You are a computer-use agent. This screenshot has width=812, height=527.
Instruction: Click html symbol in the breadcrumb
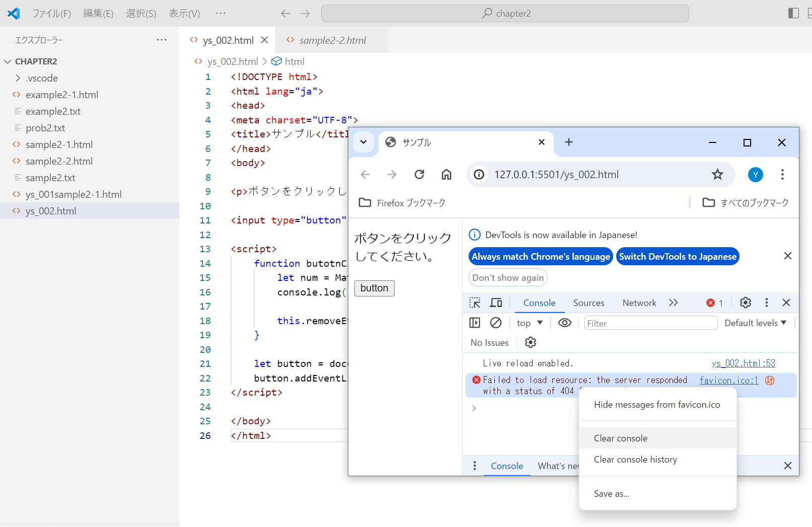294,61
